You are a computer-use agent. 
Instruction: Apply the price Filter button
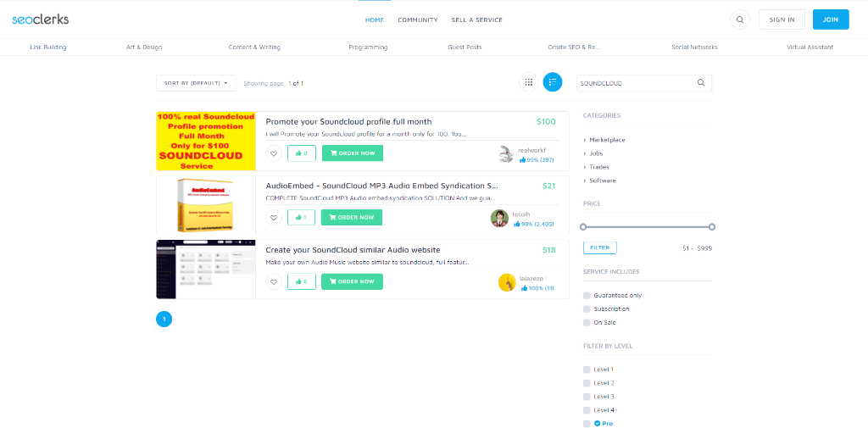tap(599, 247)
